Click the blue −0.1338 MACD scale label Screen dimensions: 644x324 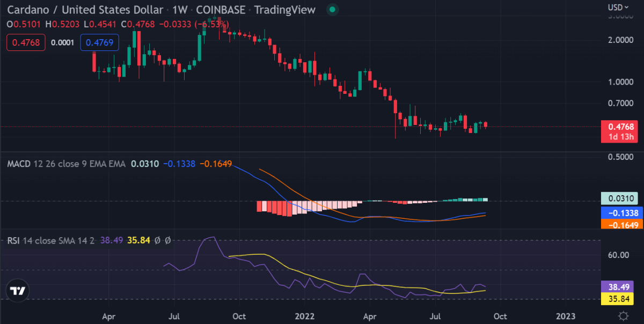[621, 212]
